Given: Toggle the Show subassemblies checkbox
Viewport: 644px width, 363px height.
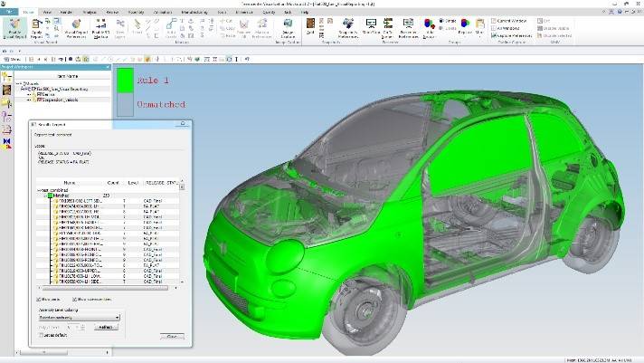Looking at the screenshot, I should [74, 300].
